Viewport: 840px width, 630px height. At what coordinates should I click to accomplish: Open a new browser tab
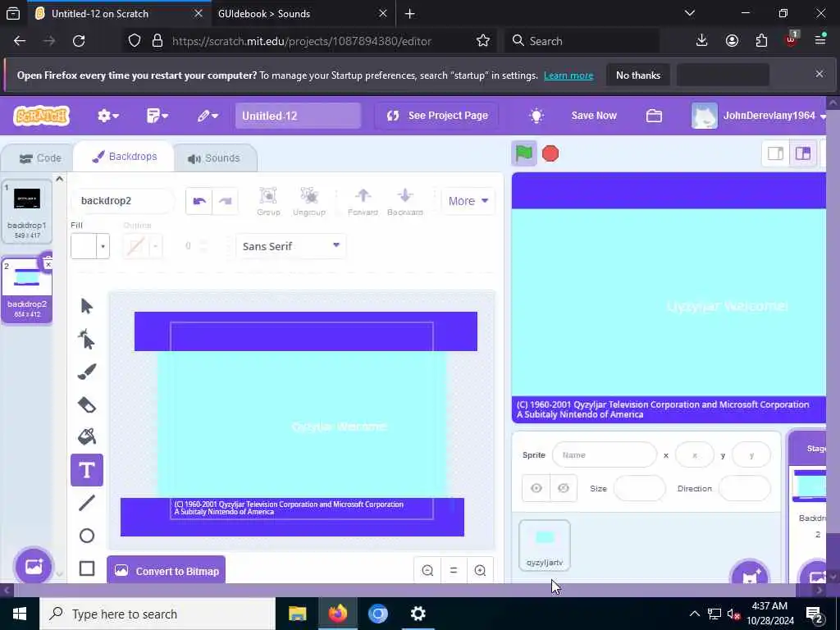click(410, 13)
